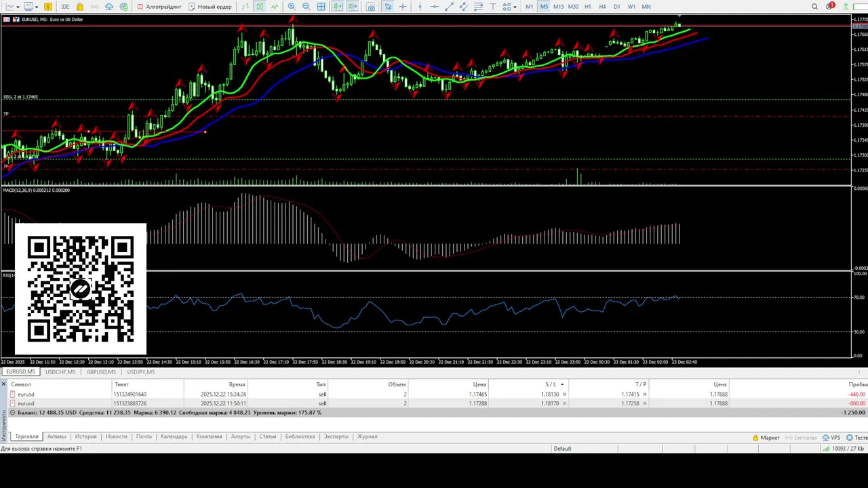This screenshot has width=868, height=488.
Task: Click the gold dollar-sign trading icon
Action: pos(48,7)
